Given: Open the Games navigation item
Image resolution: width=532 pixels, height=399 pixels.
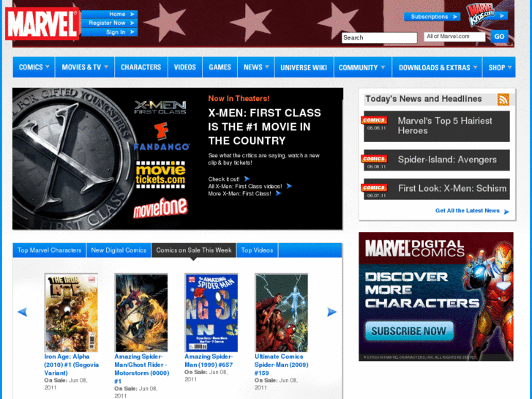Looking at the screenshot, I should point(220,67).
